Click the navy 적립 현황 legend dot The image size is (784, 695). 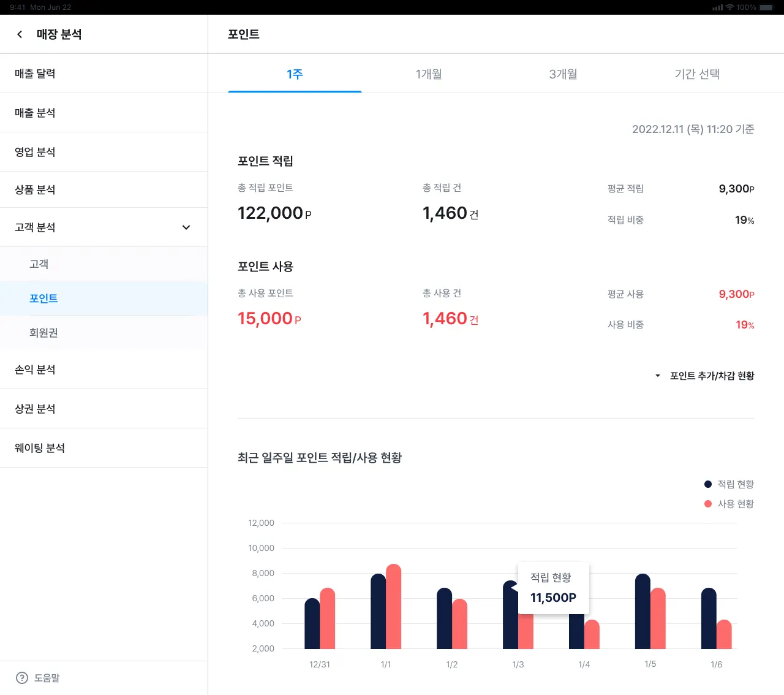708,484
